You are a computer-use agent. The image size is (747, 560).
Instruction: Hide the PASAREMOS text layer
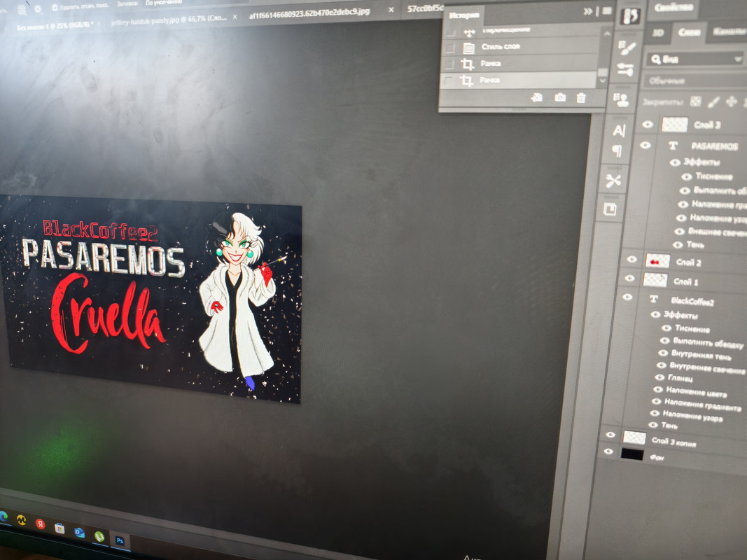pyautogui.click(x=645, y=145)
